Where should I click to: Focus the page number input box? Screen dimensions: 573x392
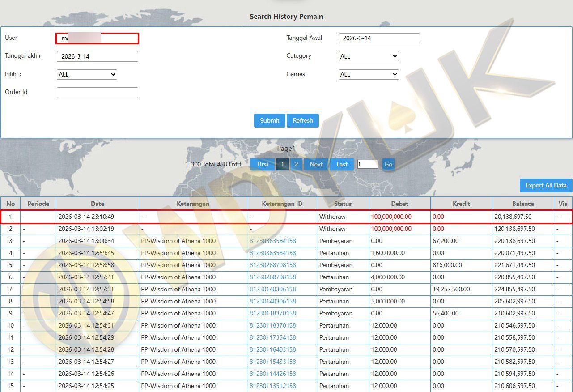click(367, 164)
